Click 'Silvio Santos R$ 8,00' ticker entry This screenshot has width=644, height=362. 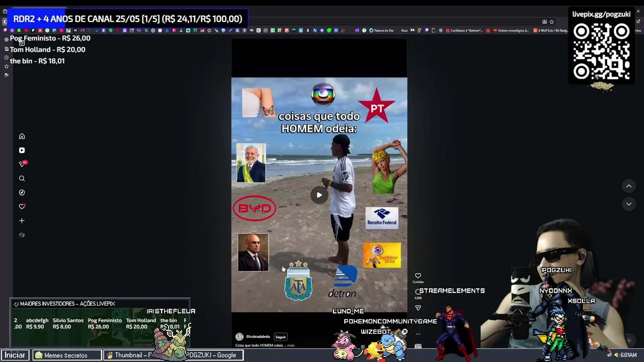(68, 323)
